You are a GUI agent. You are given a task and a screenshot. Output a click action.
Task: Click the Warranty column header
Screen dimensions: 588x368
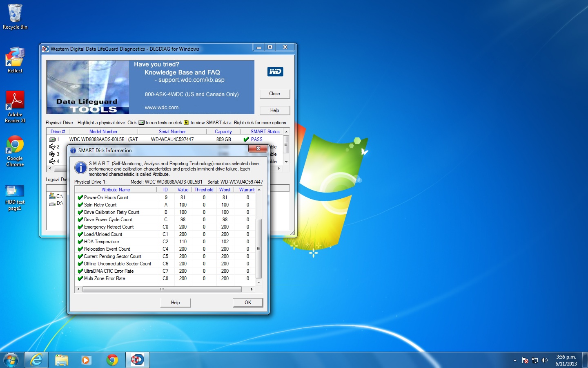[245, 190]
